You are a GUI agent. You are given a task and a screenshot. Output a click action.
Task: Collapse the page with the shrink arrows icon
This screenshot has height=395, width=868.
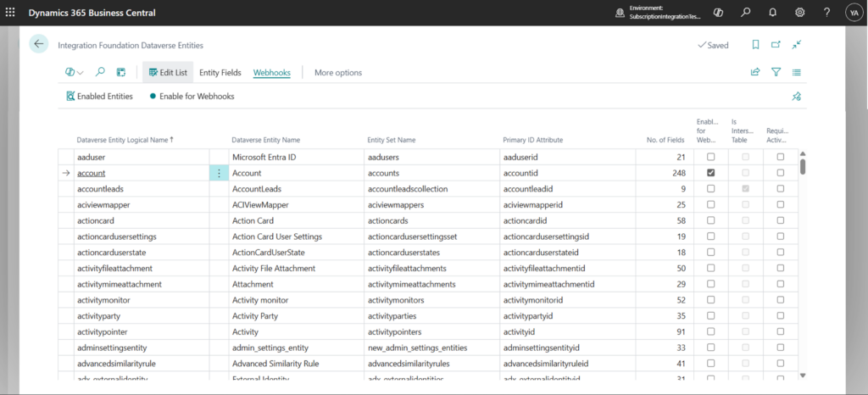click(x=797, y=45)
